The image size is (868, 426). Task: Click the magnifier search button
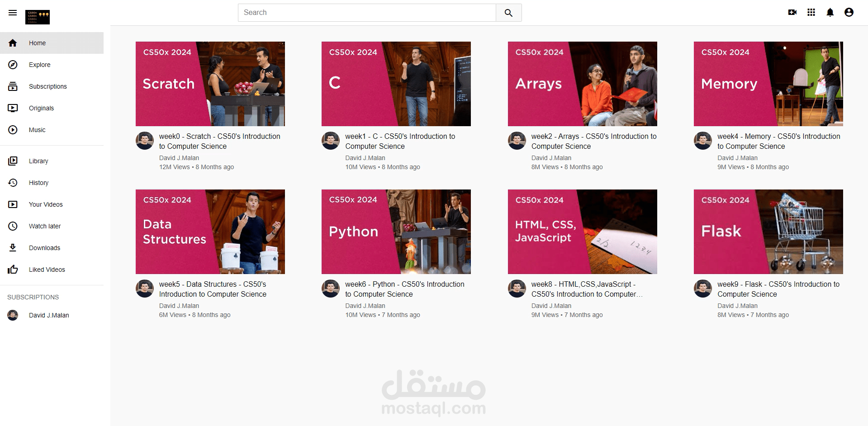pos(509,13)
